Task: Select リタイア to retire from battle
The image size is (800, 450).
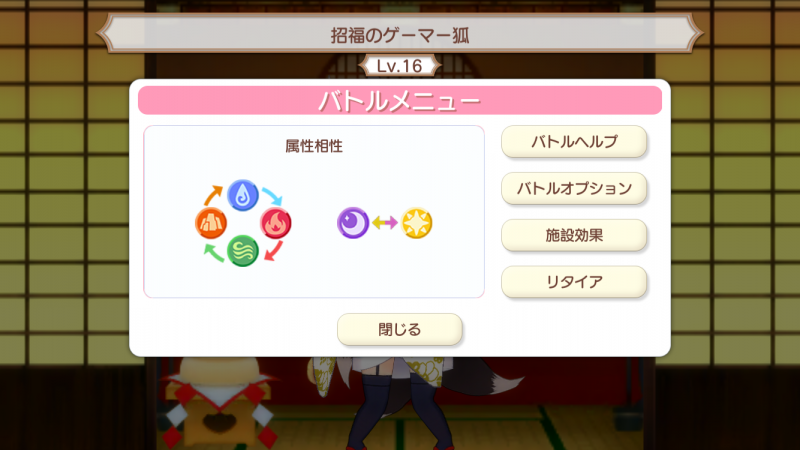Action: click(x=574, y=282)
